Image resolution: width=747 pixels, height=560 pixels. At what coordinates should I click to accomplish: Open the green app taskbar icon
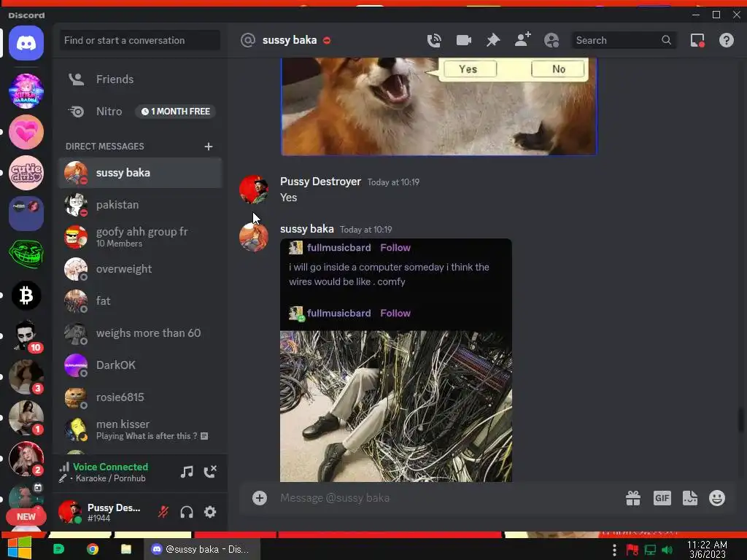(58, 550)
